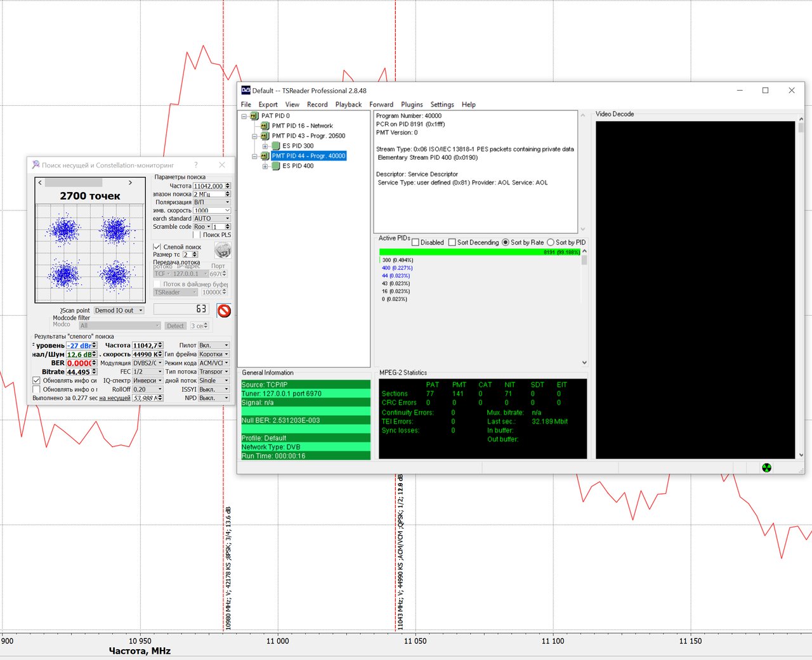Click the ES PID 300 stream icon
The width and height of the screenshot is (812, 660).
(276, 146)
